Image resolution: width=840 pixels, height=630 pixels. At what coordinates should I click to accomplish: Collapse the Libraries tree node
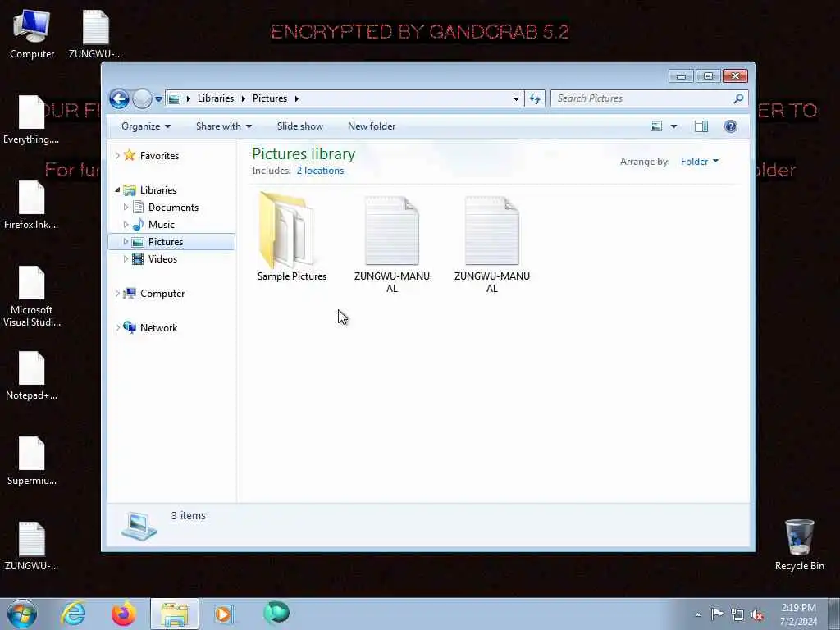point(117,189)
